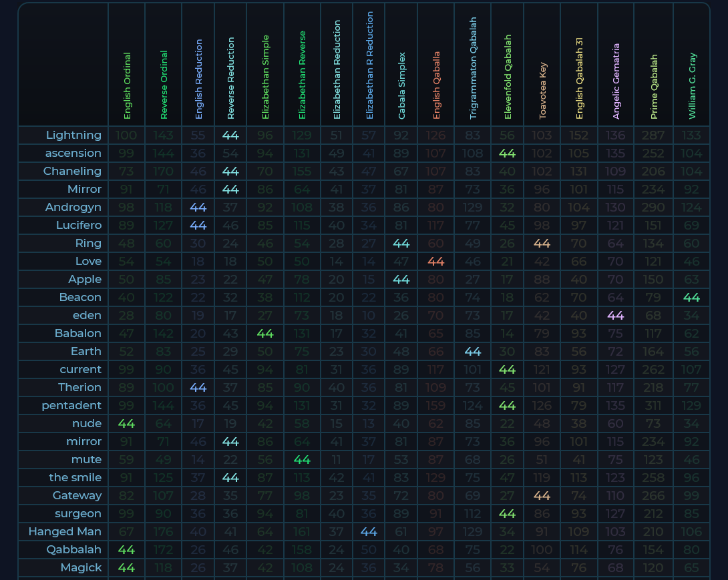Click the Toavotea Key column header
This screenshot has height=580, width=728.
coord(543,91)
